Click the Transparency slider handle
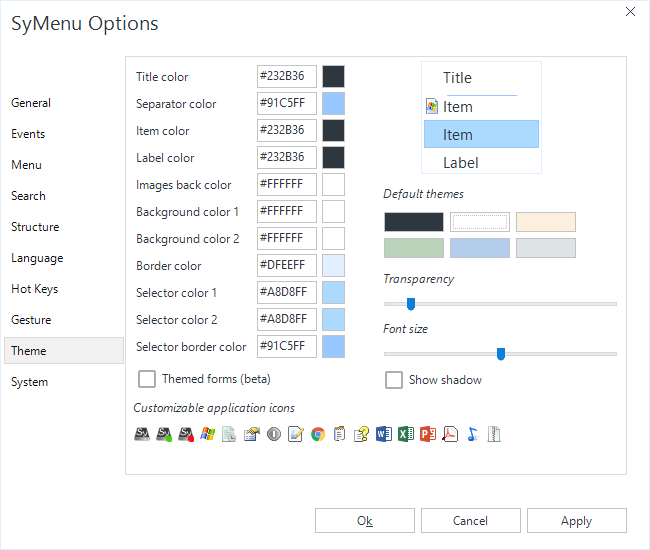650x550 pixels. coord(411,304)
